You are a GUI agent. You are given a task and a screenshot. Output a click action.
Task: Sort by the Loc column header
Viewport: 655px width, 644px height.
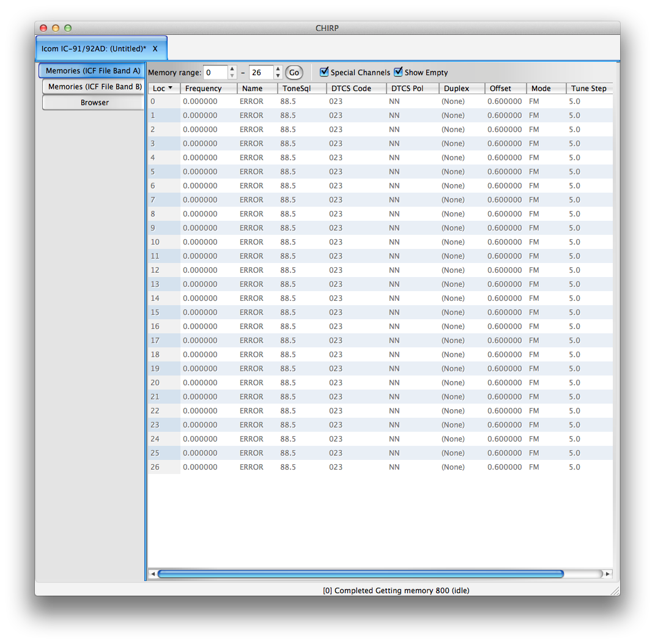(164, 89)
